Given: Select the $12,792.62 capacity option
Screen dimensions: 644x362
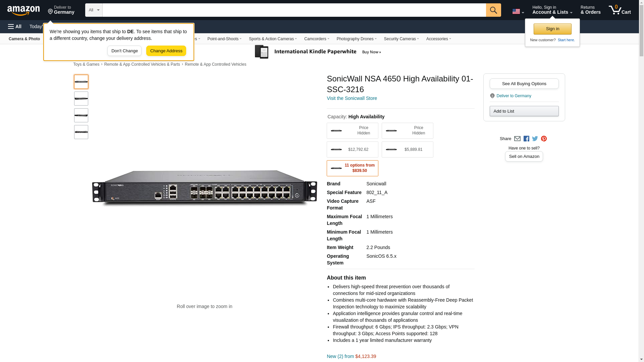Looking at the screenshot, I should coord(352,149).
